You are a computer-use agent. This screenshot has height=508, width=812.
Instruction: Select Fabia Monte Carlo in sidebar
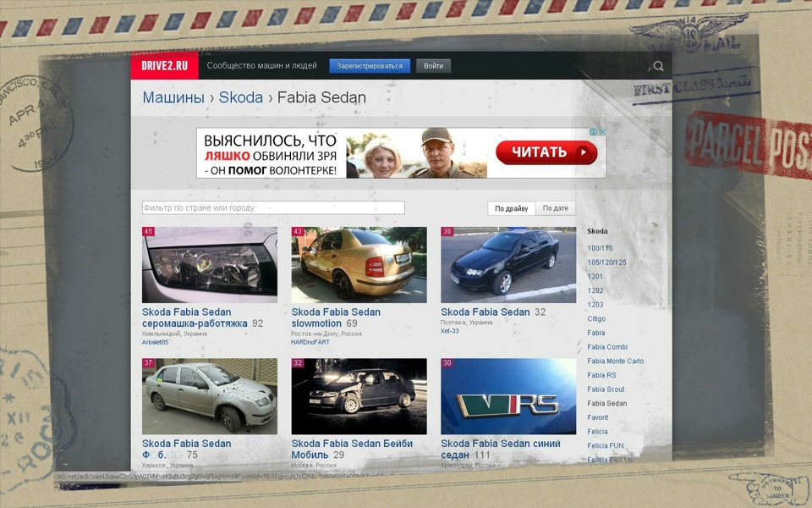point(616,361)
